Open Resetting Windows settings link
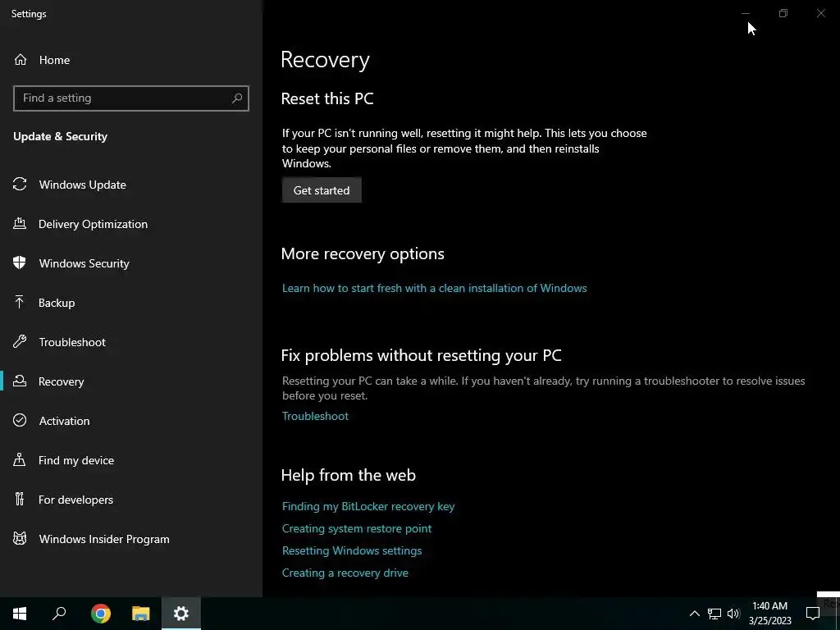 click(x=352, y=550)
